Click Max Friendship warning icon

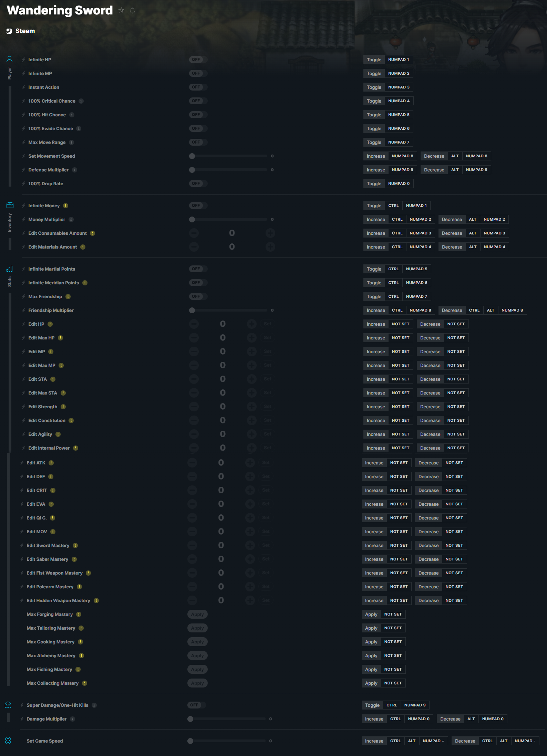(x=68, y=296)
